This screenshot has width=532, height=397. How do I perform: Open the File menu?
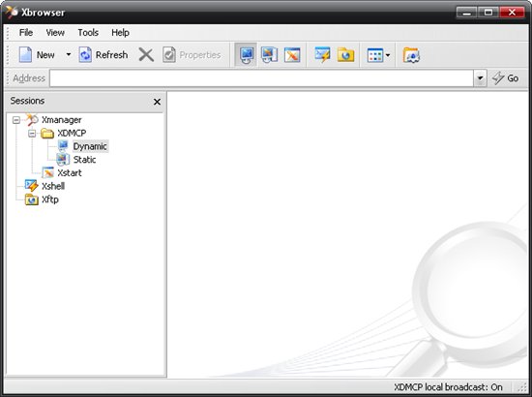tap(26, 33)
